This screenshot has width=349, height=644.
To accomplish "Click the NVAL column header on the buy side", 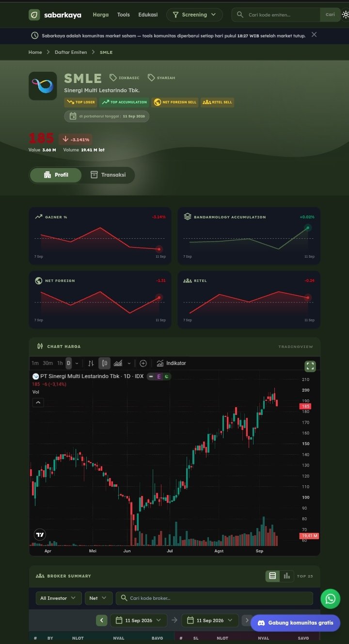I will pos(118,638).
